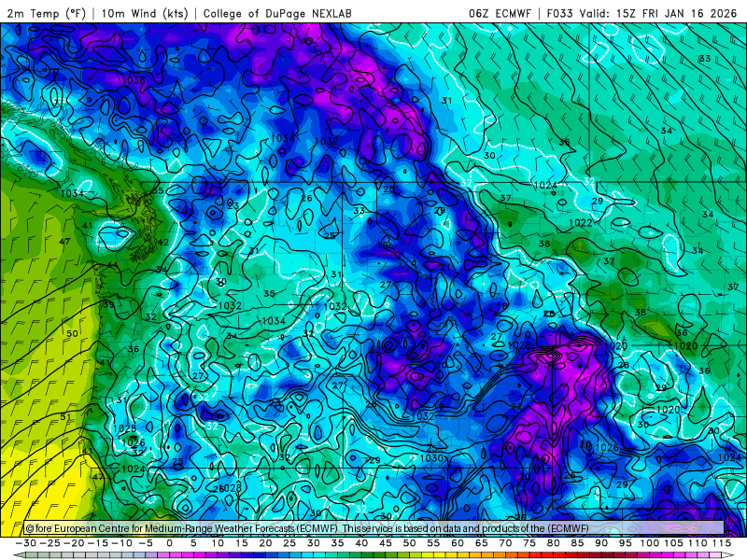Click the "1032" label beside the "1034" in British Columbia
This screenshot has width=747, height=560.
pyautogui.click(x=326, y=141)
